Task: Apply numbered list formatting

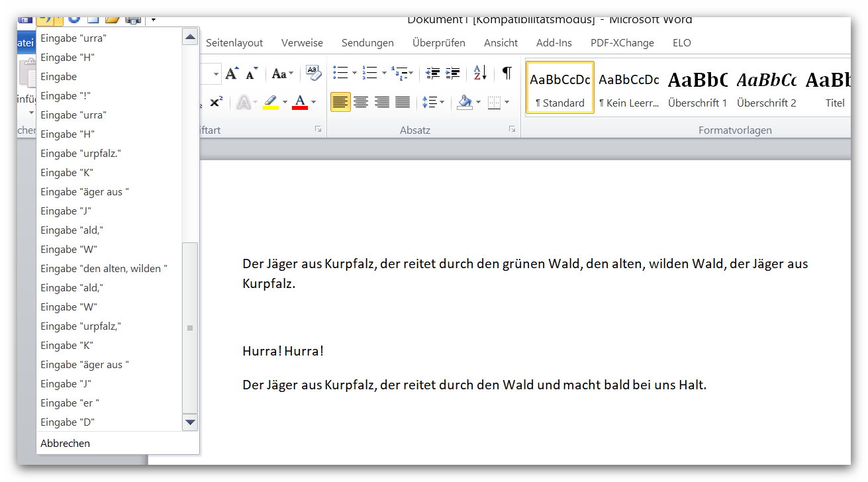Action: pyautogui.click(x=369, y=73)
